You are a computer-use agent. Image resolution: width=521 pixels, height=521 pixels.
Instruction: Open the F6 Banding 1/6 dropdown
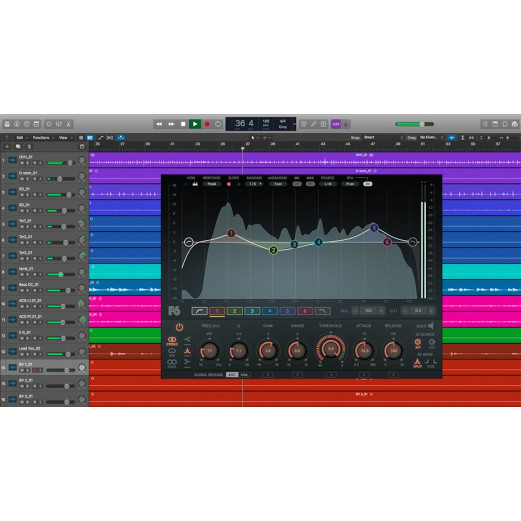coord(255,184)
